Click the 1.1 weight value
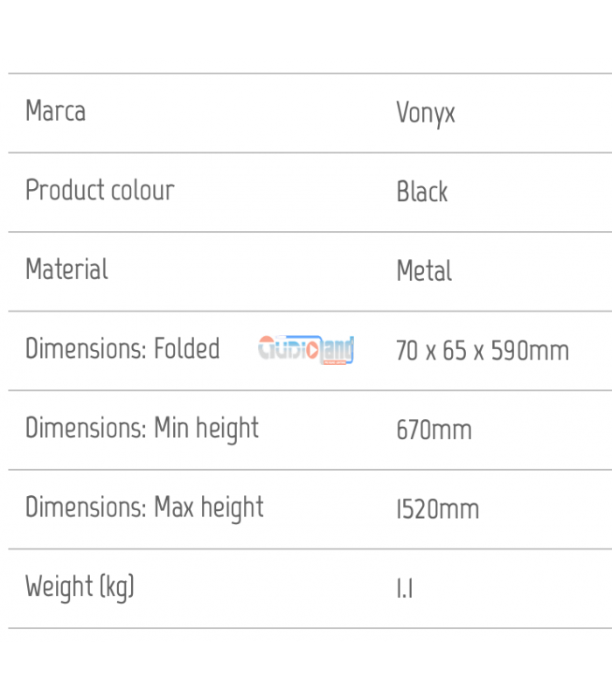The height and width of the screenshot is (700, 612). (x=405, y=589)
